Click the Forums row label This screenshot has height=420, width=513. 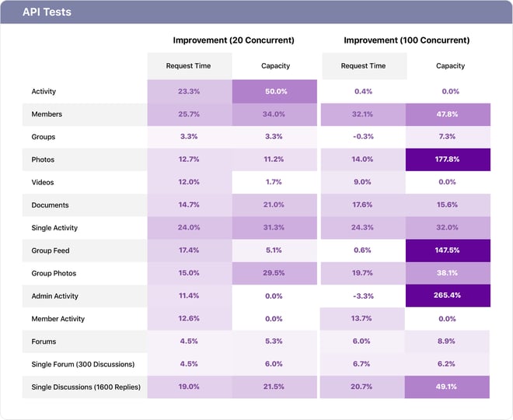(x=44, y=341)
